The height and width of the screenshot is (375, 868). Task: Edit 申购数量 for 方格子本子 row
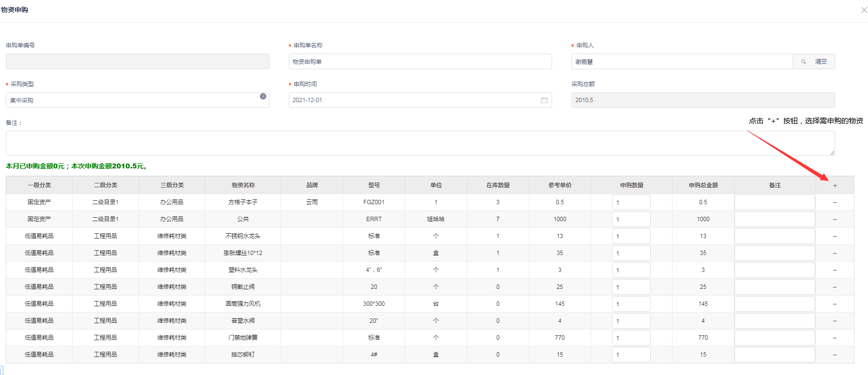click(x=631, y=202)
